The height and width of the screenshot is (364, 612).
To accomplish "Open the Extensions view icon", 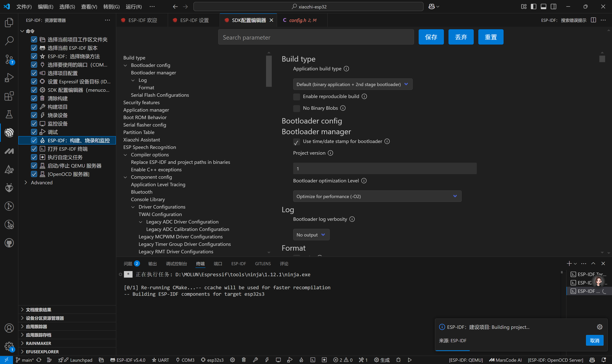I will click(9, 96).
